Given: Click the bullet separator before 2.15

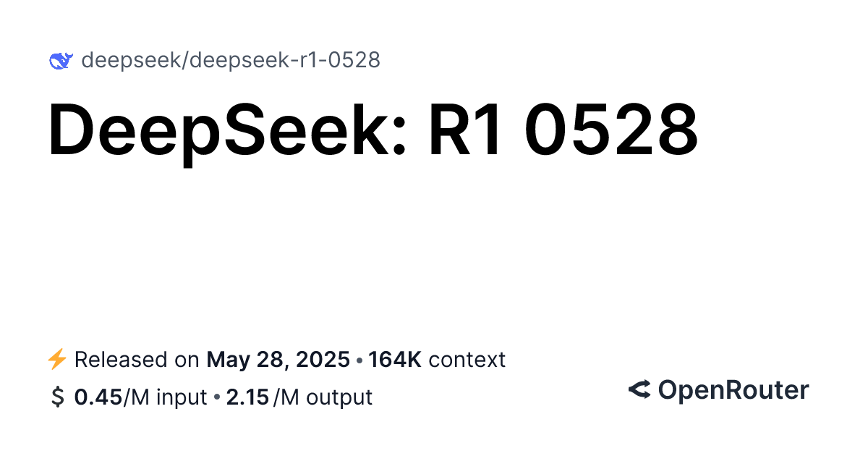Looking at the screenshot, I should coord(217,397).
